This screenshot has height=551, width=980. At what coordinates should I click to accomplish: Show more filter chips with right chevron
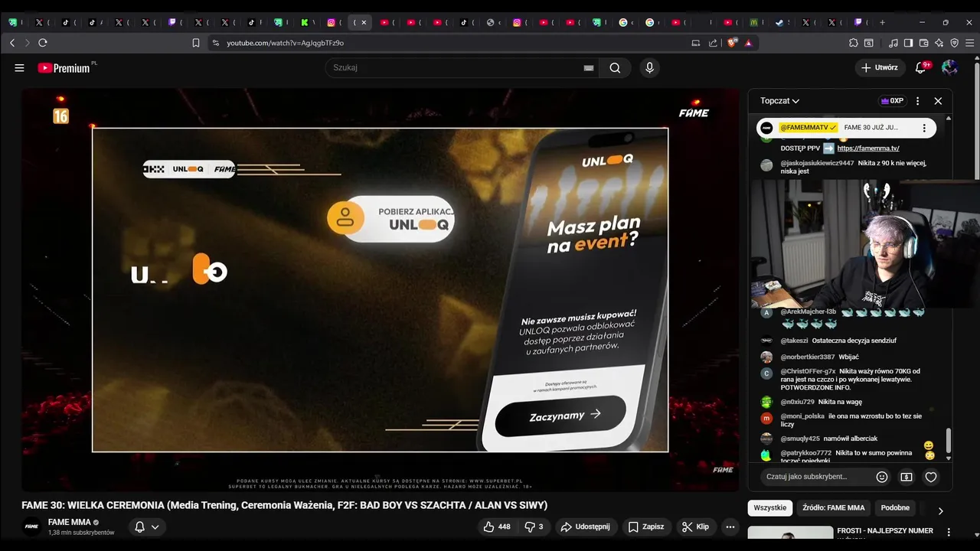tap(940, 510)
